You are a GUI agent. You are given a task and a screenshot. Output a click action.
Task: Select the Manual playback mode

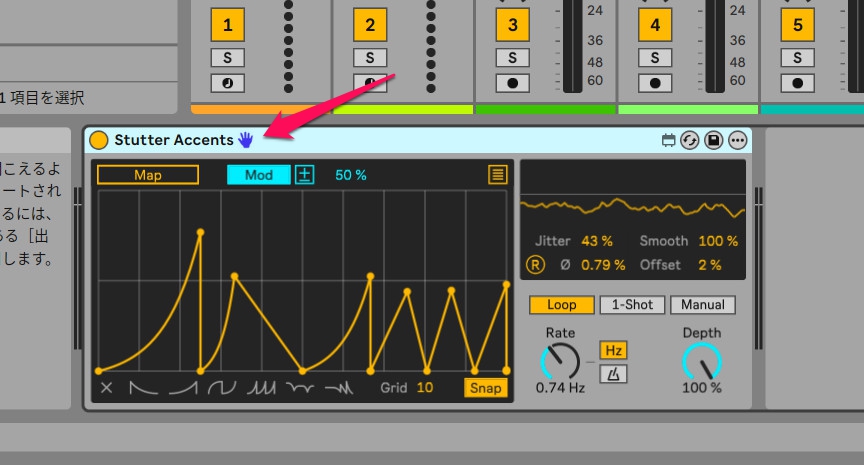coord(702,305)
